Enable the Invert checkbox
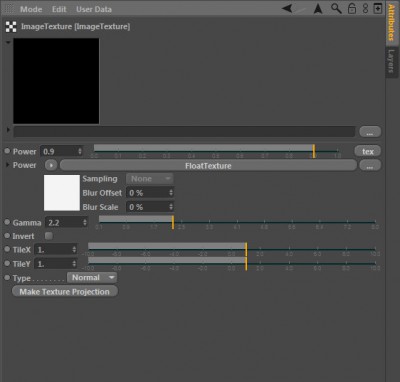The height and width of the screenshot is (382, 400). click(49, 236)
